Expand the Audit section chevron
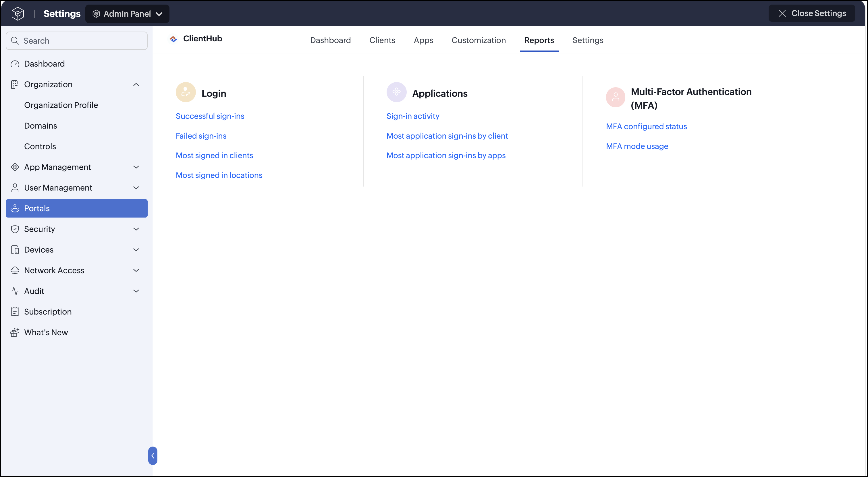The width and height of the screenshot is (868, 477). [136, 291]
